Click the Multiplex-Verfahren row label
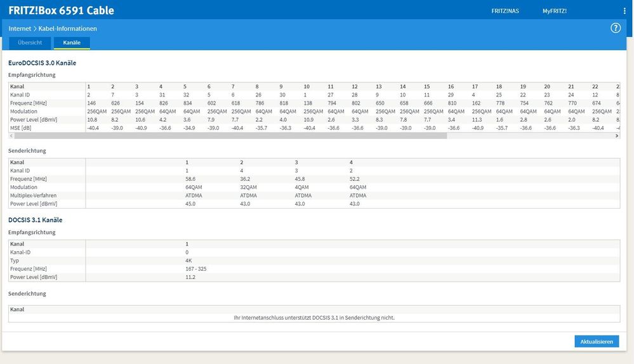The width and height of the screenshot is (634, 364). 33,195
